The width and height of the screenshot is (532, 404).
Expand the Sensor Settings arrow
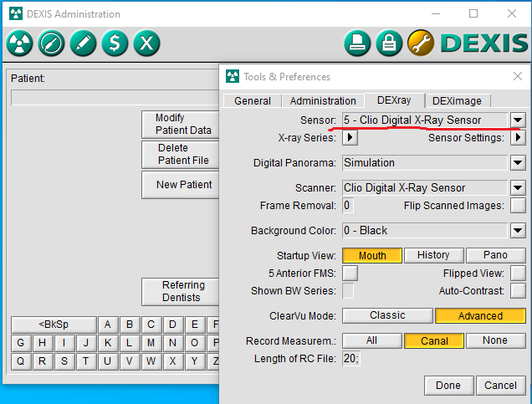518,138
